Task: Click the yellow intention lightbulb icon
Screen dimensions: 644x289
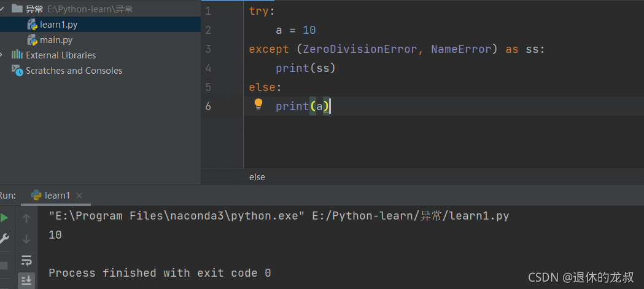Action: click(258, 105)
